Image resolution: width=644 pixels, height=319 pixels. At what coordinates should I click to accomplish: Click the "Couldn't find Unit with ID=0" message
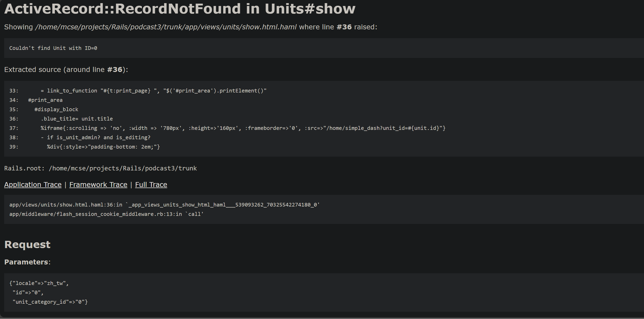click(53, 48)
